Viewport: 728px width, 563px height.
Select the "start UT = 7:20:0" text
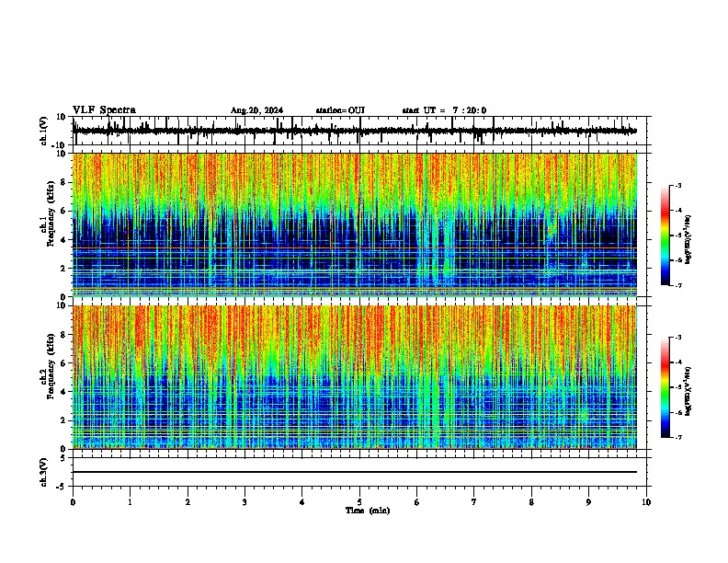click(444, 110)
